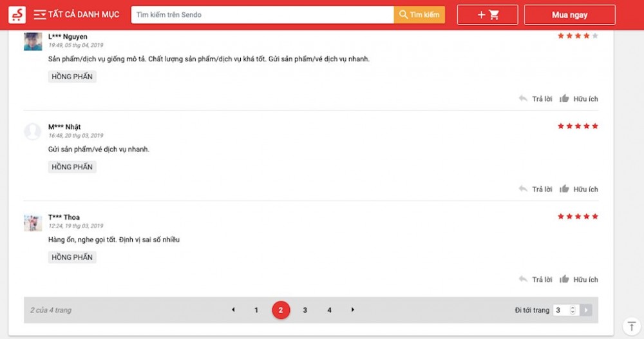Open the Sendo home logo

pyautogui.click(x=17, y=15)
